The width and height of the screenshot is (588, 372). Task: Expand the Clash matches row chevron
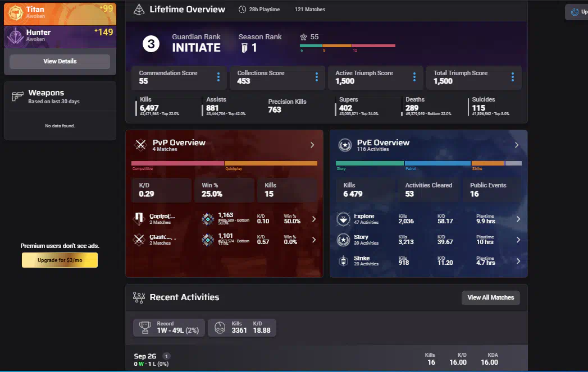(x=313, y=240)
